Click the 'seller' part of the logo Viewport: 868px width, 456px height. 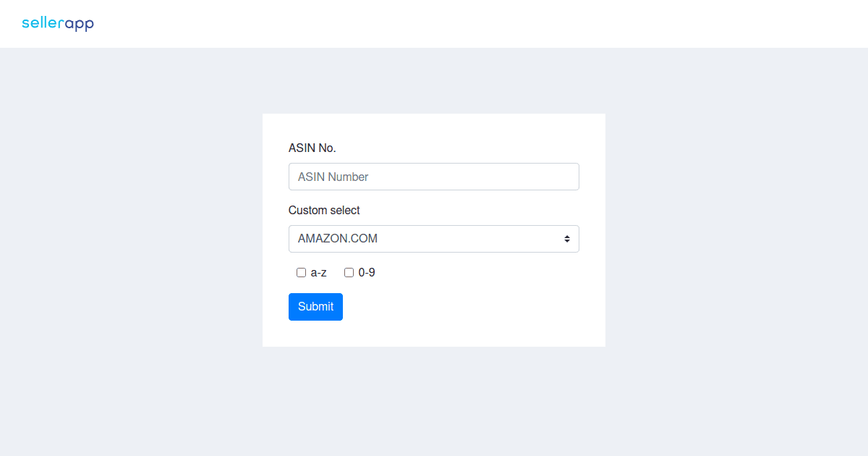[x=43, y=23]
